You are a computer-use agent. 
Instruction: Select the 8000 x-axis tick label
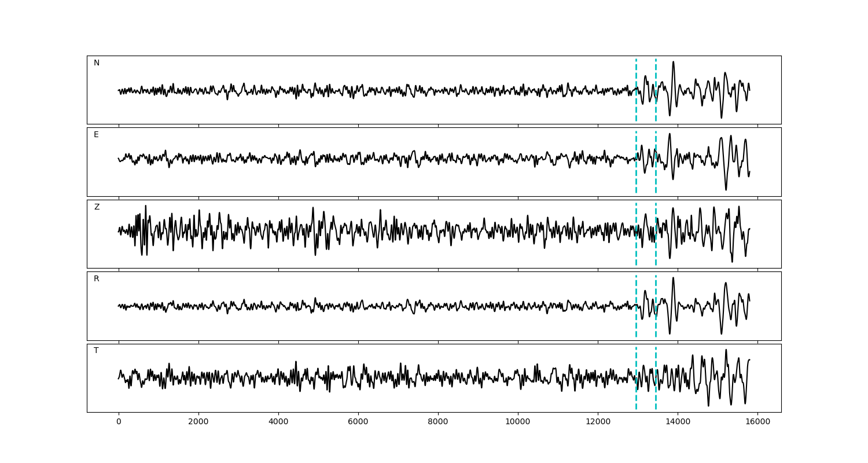(438, 422)
